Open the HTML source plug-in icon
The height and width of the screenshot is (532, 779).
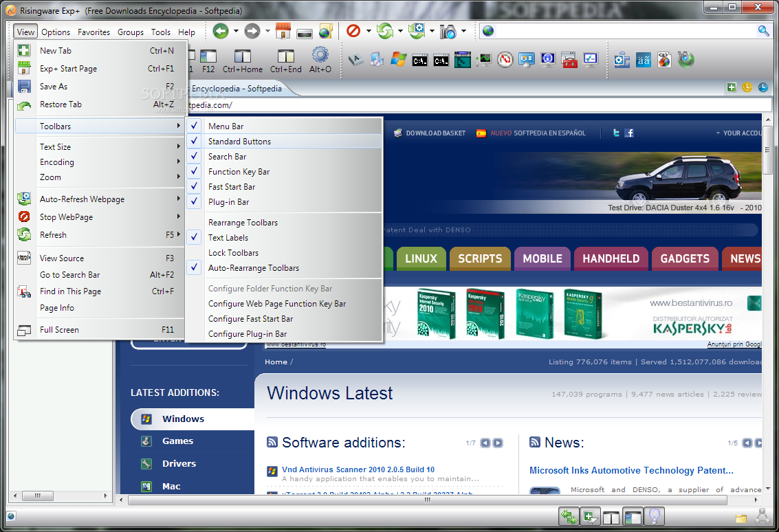[x=664, y=60]
